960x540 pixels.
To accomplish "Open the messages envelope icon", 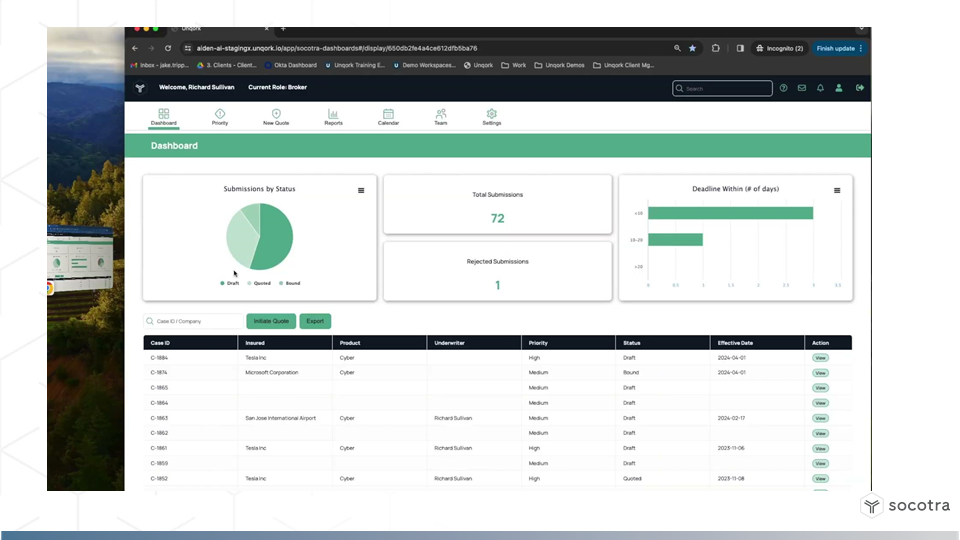I will click(802, 88).
